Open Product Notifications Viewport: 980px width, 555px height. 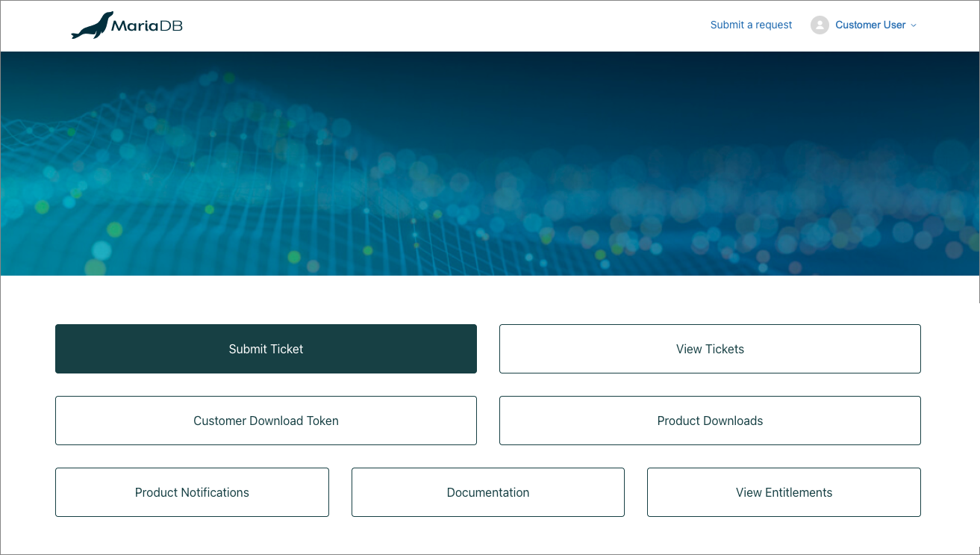[192, 492]
